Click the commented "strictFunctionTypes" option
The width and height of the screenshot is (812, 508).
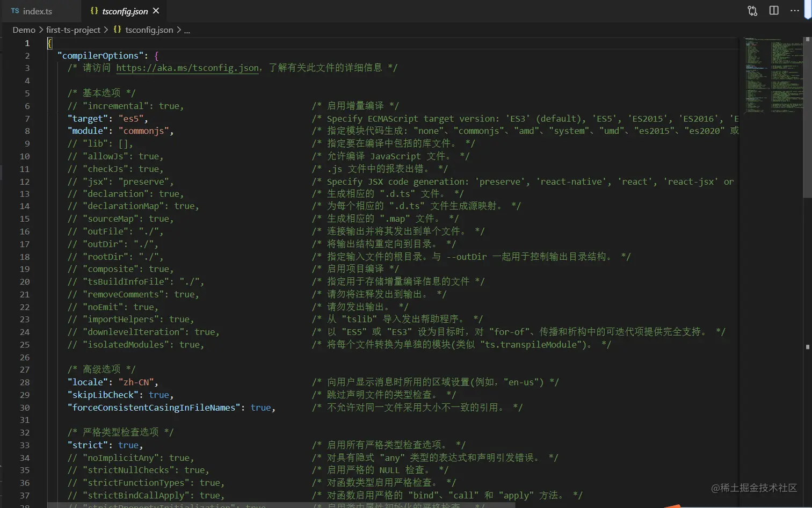146,483
